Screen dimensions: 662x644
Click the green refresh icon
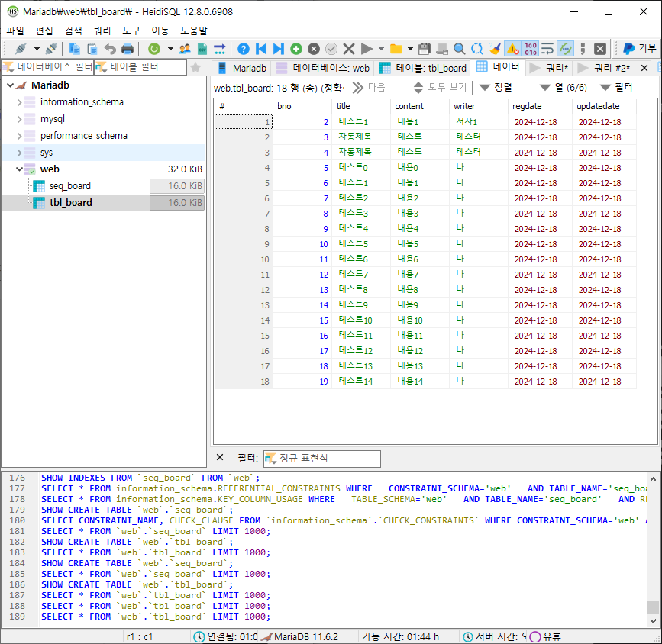coord(154,49)
